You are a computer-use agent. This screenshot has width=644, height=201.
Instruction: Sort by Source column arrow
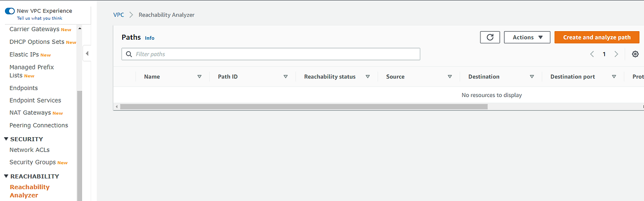point(450,77)
